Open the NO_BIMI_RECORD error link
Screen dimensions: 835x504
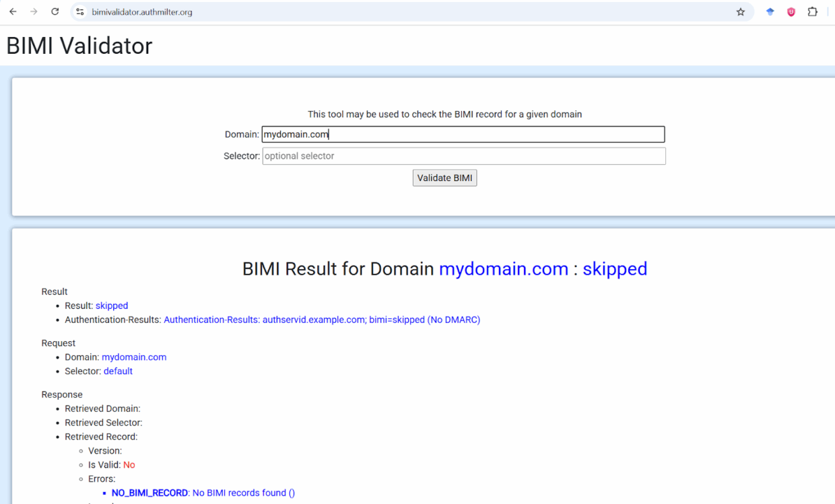click(x=149, y=493)
